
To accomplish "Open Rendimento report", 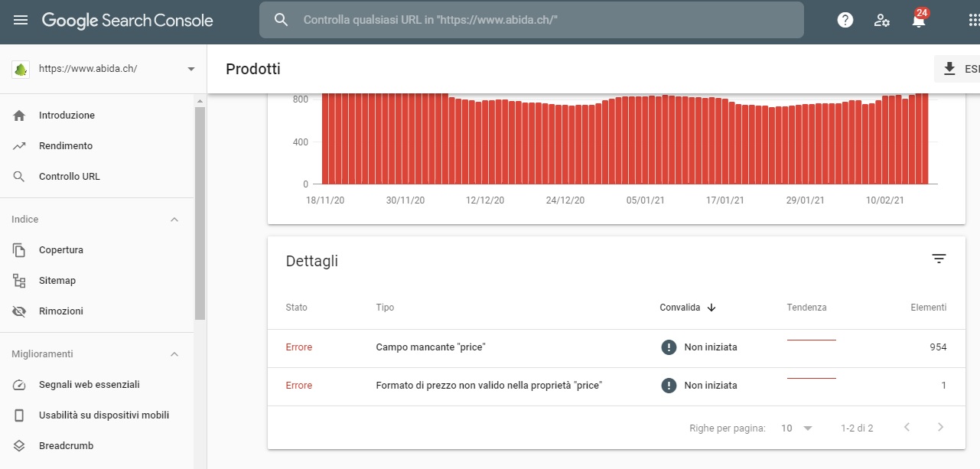I will tap(66, 146).
